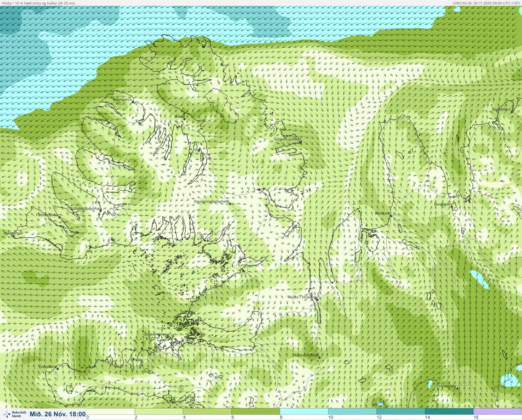Click the Gufuskálar station label
Image resolution: width=522 pixels, height=420 pixels.
47,367
